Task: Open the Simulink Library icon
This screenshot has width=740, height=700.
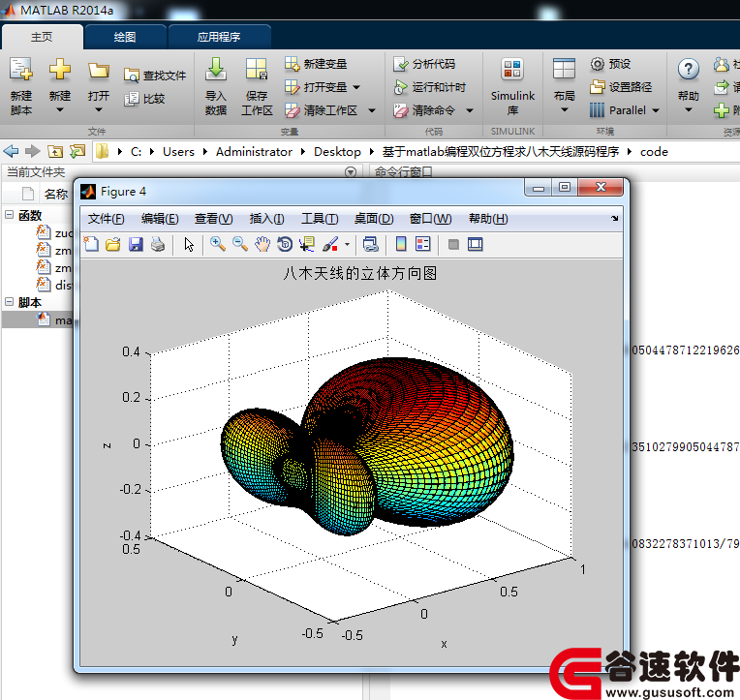Action: pyautogui.click(x=512, y=70)
